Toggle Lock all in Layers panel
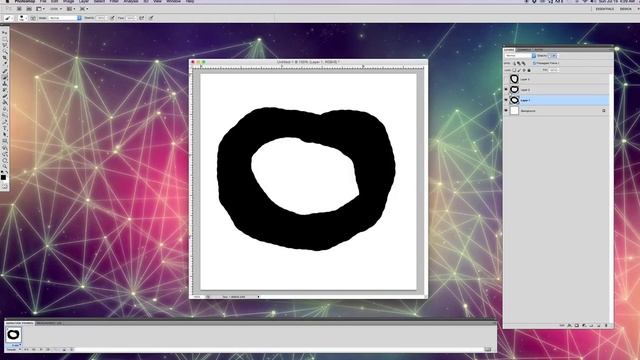The image size is (640, 360). (x=529, y=70)
